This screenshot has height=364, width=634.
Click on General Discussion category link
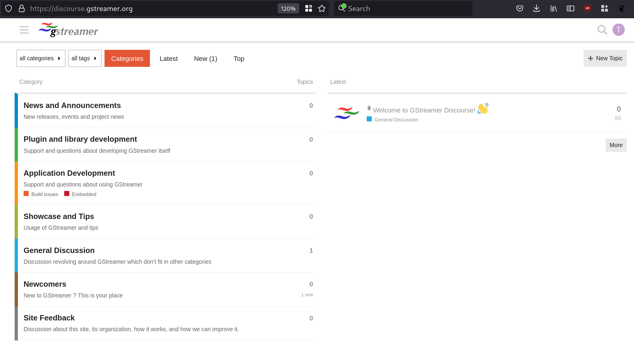pyautogui.click(x=59, y=250)
